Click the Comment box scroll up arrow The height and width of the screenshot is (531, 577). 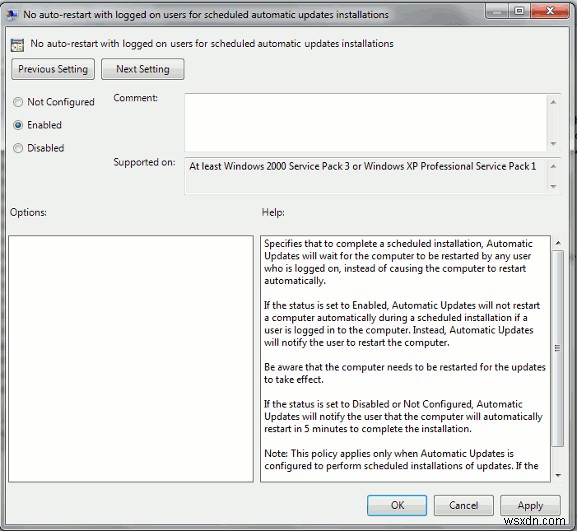coord(553,102)
